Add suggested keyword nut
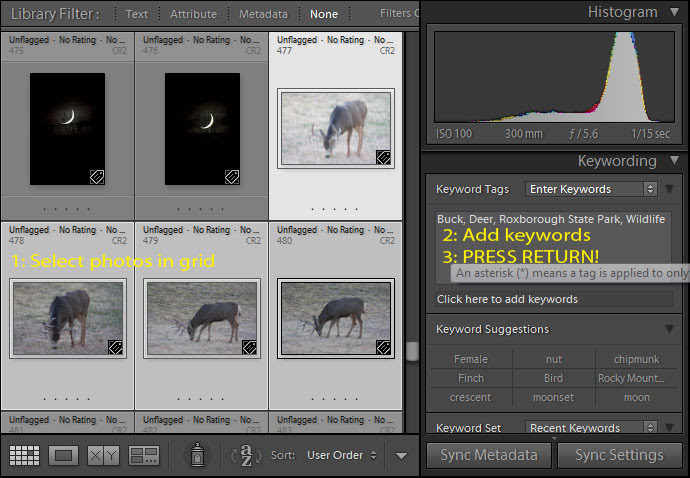This screenshot has width=690, height=478. pyautogui.click(x=554, y=359)
